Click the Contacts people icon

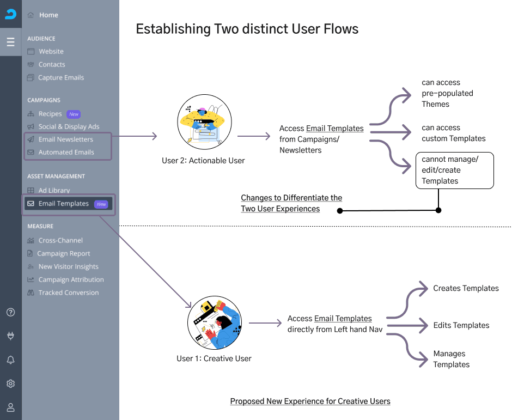coord(31,64)
